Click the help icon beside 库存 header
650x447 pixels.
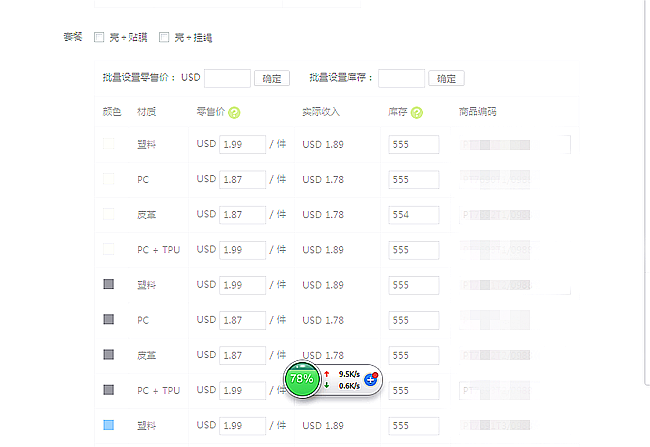(x=416, y=112)
